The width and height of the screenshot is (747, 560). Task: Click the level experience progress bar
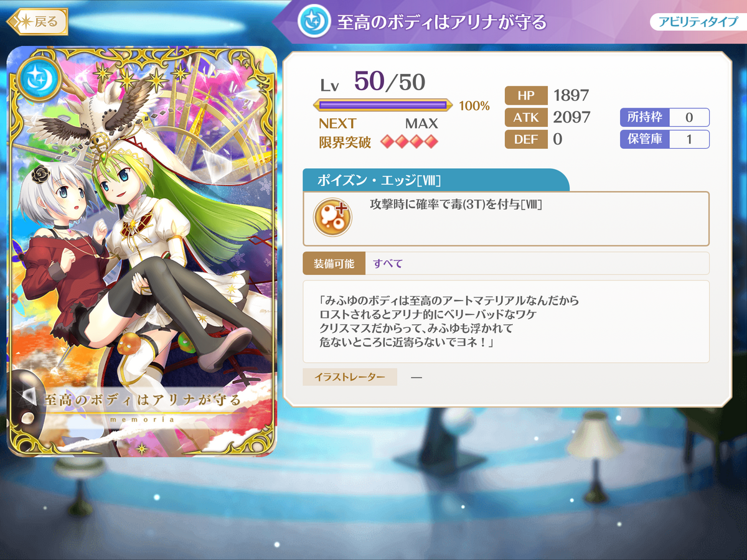pos(383,105)
